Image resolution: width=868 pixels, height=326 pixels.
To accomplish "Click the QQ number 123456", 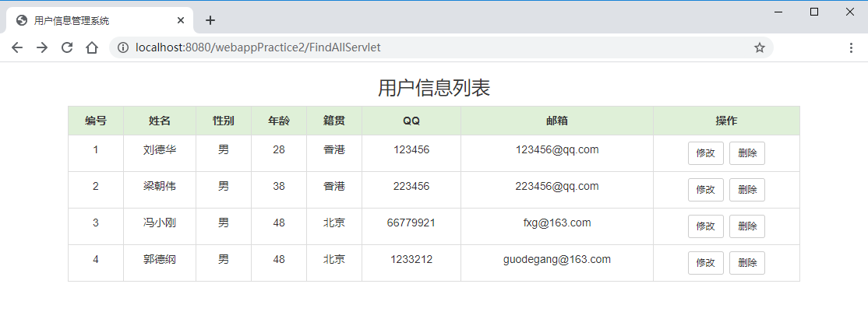I will (x=411, y=149).
